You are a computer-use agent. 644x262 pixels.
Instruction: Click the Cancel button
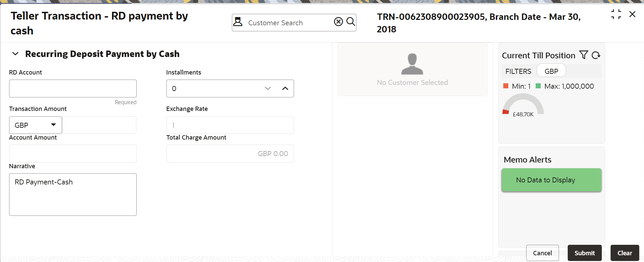point(542,253)
